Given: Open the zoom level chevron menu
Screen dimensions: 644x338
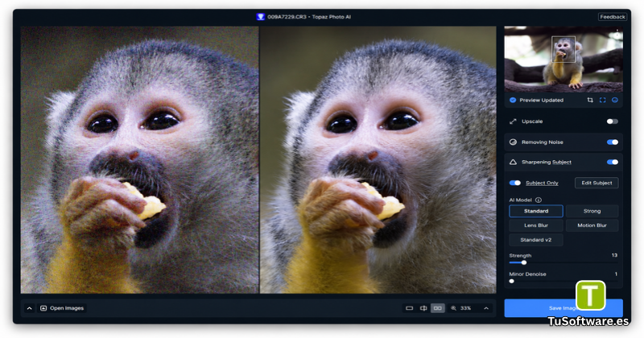Looking at the screenshot, I should (x=486, y=308).
